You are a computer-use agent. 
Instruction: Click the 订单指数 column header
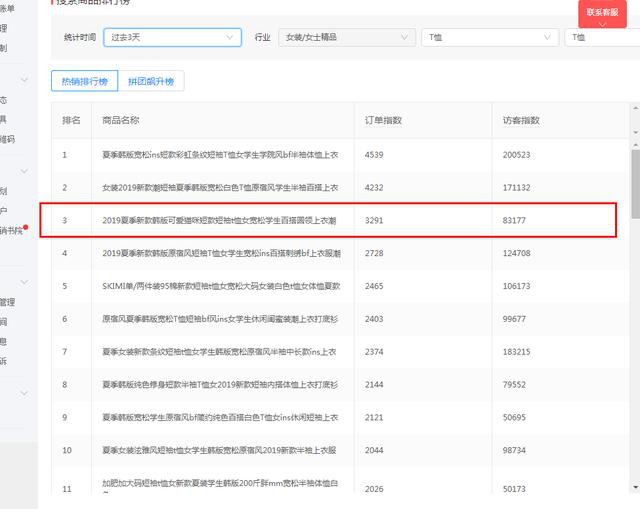384,120
